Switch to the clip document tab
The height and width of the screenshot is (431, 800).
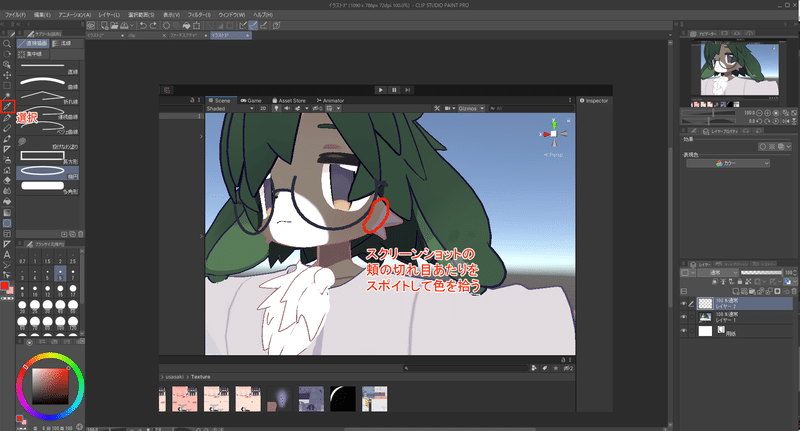point(147,35)
